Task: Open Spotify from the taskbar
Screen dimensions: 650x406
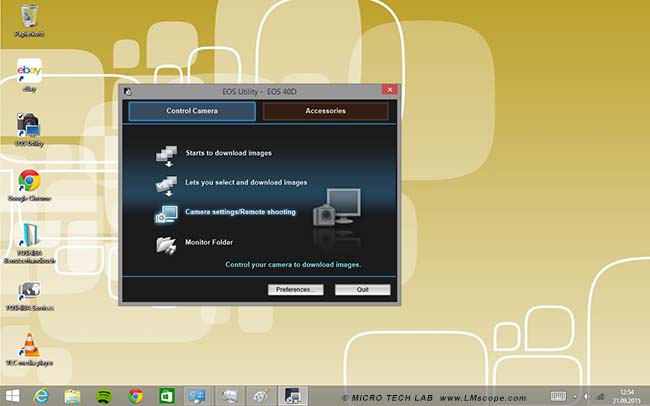Action: point(104,396)
